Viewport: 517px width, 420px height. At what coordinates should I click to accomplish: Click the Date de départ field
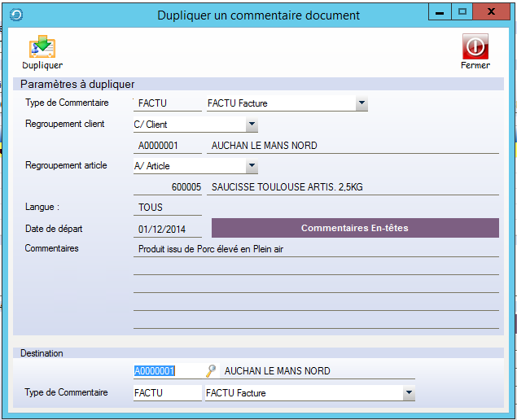167,229
